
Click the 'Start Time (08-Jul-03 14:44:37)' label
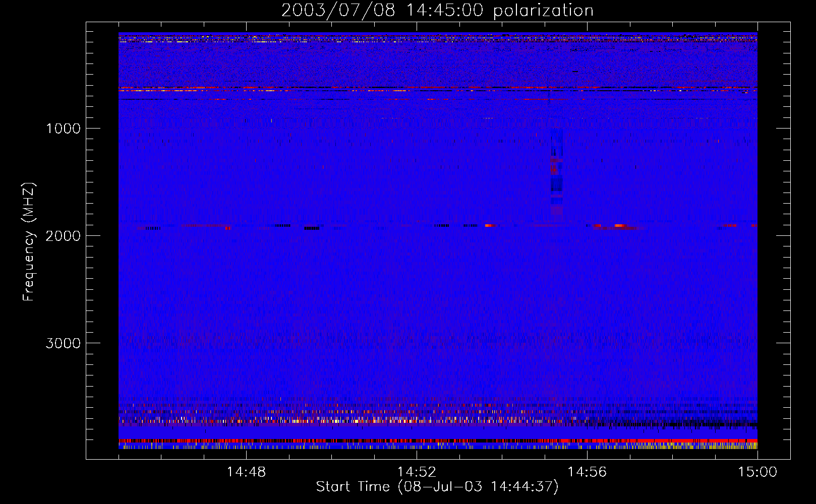pos(437,486)
